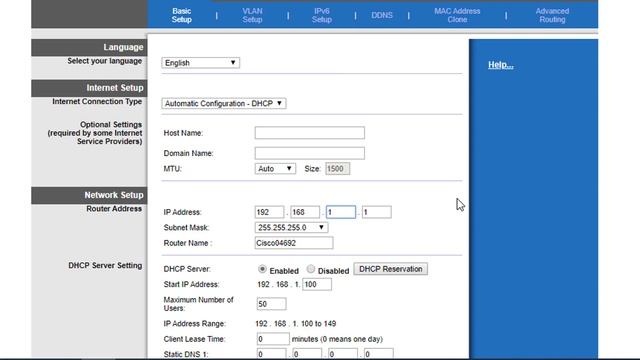
Task: Open the MAC Address Clone tab
Action: click(457, 15)
